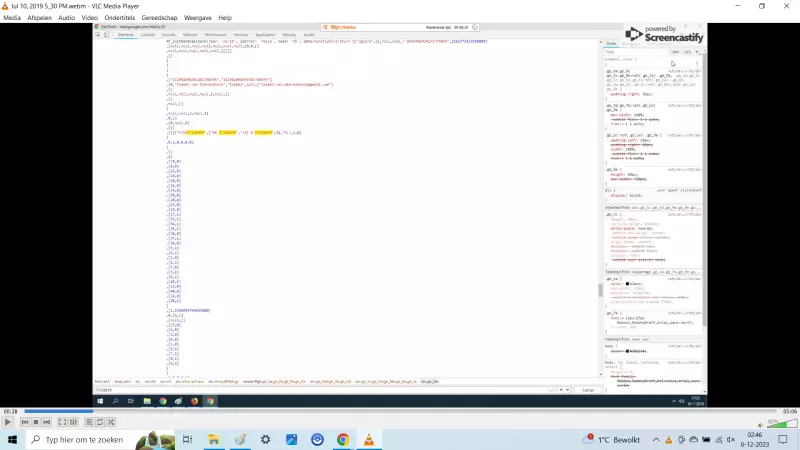Seek in the video progress bar
Screen dimensions: 800x450
point(400,411)
